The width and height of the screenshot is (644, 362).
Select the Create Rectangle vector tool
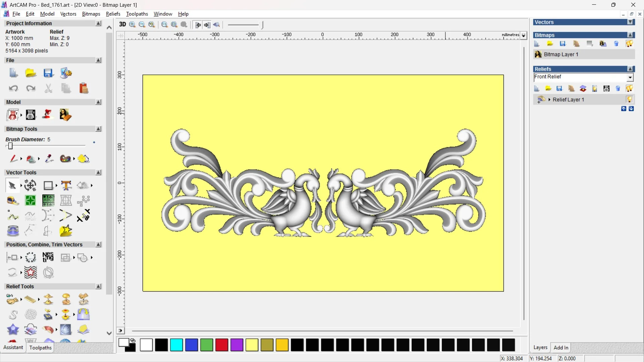point(48,185)
